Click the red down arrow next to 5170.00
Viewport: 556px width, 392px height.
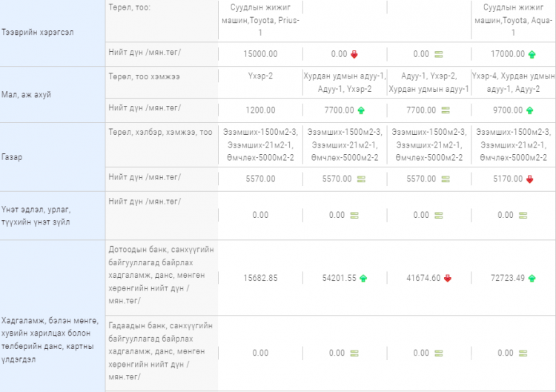(x=529, y=179)
